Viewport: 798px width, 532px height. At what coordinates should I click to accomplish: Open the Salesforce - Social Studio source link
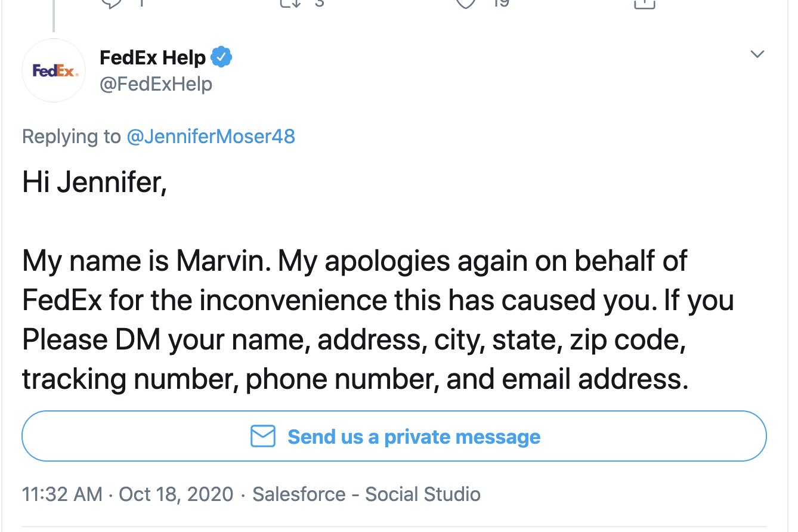tap(366, 494)
